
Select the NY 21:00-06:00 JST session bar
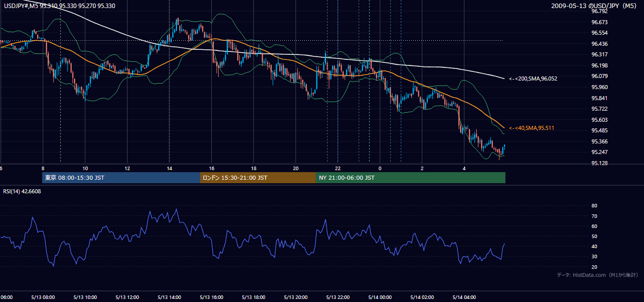point(411,178)
